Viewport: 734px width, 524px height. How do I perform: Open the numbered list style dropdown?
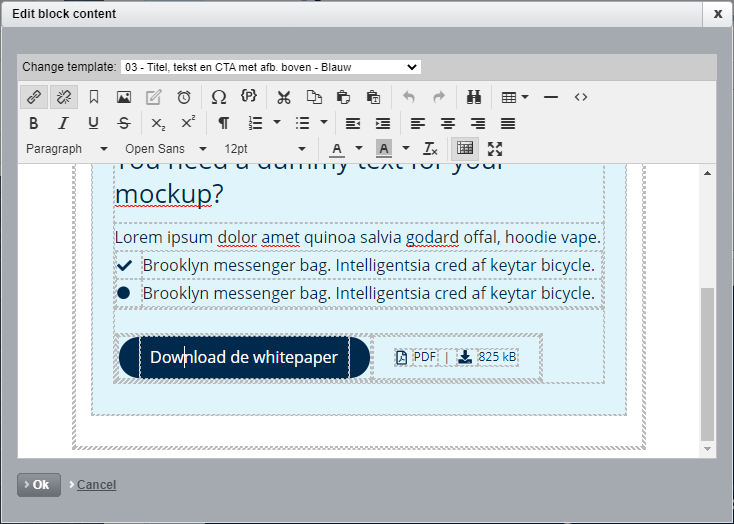[x=277, y=123]
